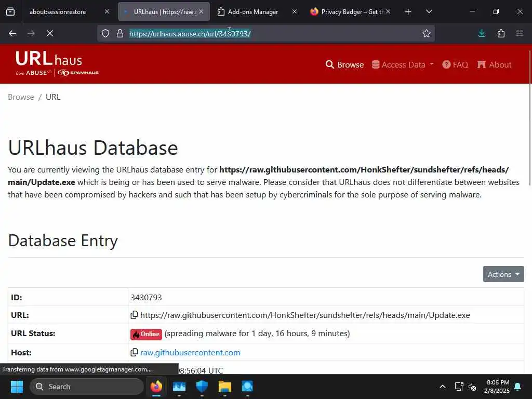Viewport: 532px width, 399px height.
Task: Open the Downloads panel arrow icon
Action: pos(482,33)
